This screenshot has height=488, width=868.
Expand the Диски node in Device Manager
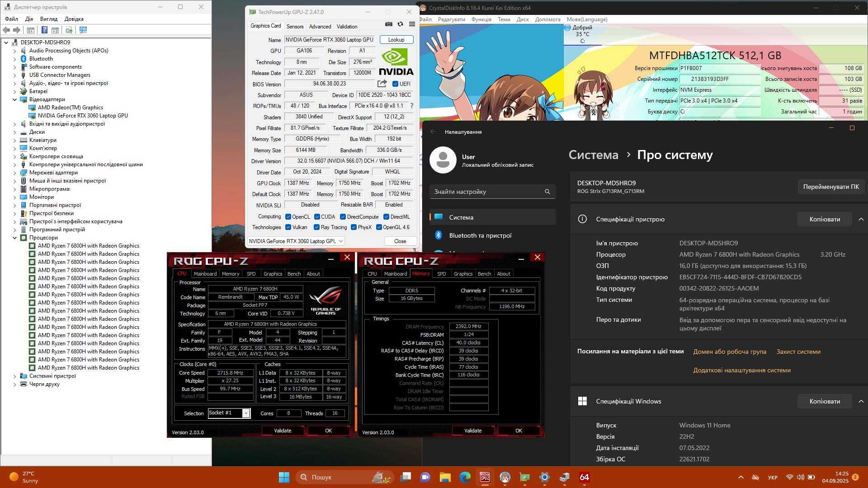[14, 132]
